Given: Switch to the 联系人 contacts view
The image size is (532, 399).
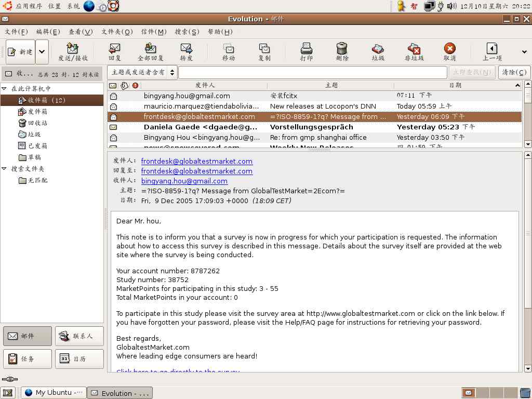Looking at the screenshot, I should (79, 336).
